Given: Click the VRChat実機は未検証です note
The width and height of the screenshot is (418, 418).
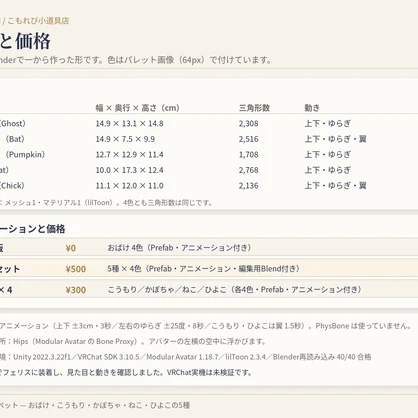Looking at the screenshot, I should 209,372.
